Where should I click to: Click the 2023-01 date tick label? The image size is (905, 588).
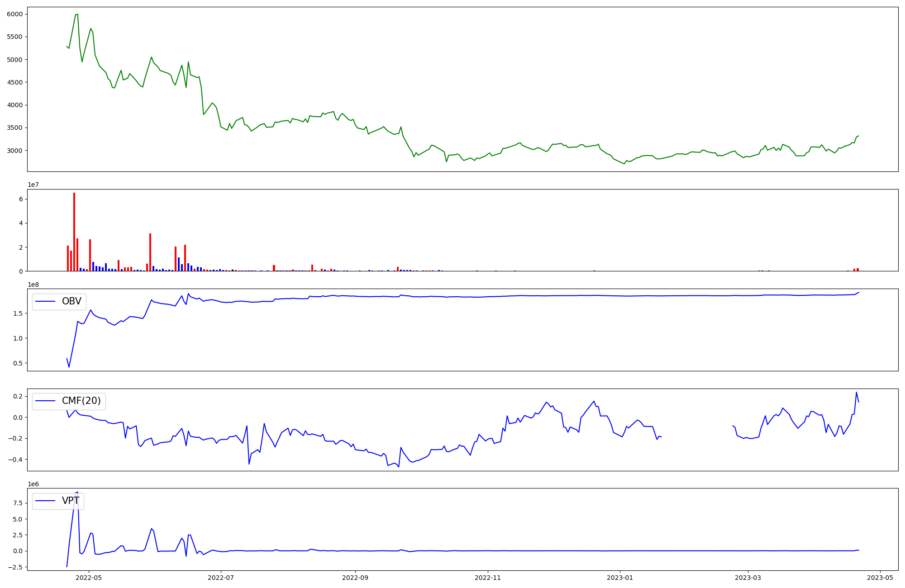pos(620,578)
